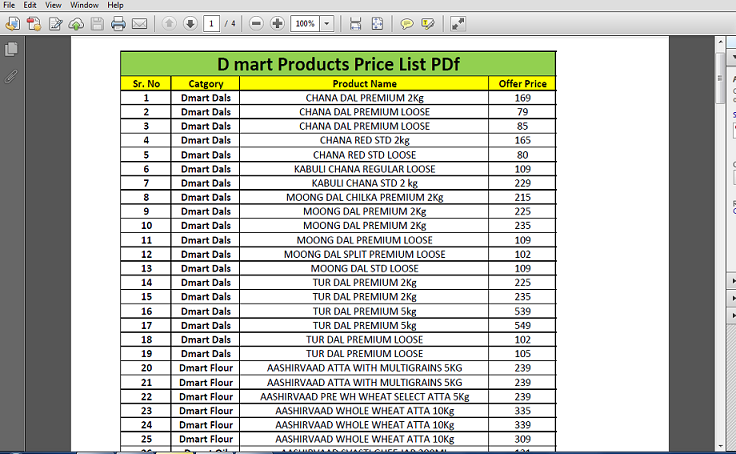Click the page number input field
736x454 pixels.
[211, 23]
